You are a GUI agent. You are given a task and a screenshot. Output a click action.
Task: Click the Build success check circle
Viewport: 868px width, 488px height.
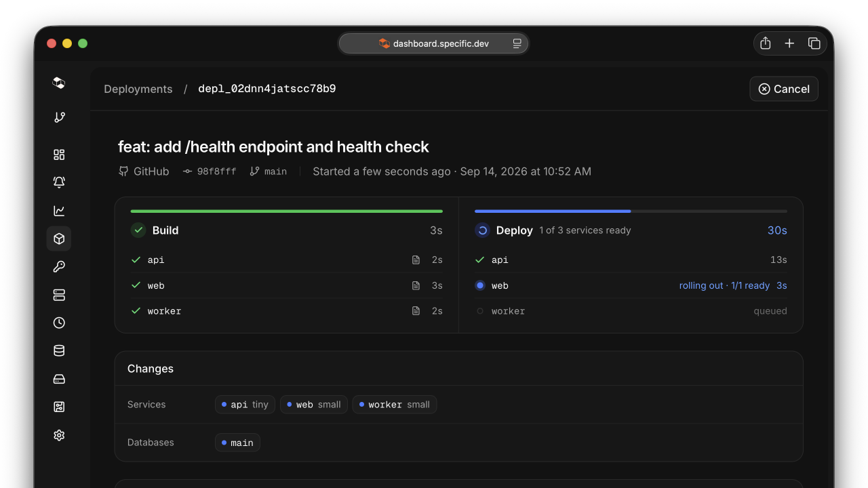coord(138,230)
